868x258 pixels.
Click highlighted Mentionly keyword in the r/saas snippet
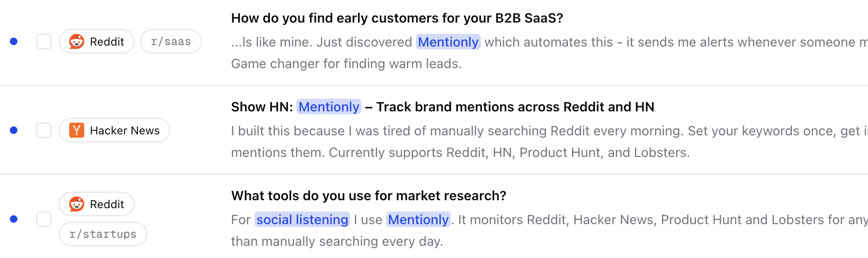click(x=448, y=42)
